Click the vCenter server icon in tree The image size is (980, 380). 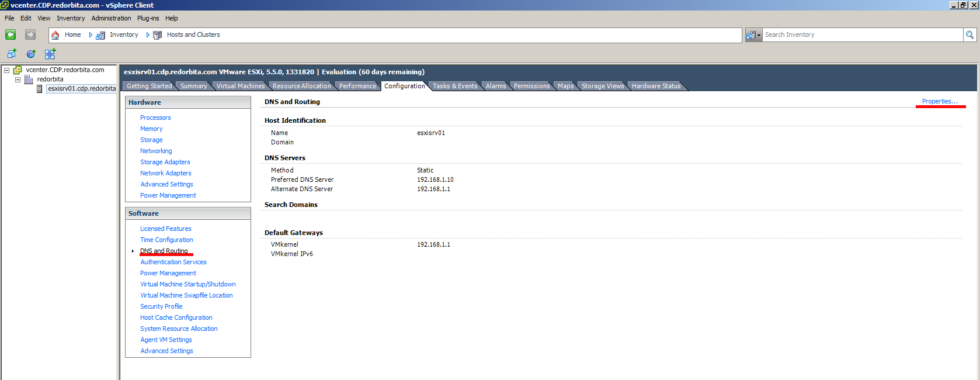(18, 70)
